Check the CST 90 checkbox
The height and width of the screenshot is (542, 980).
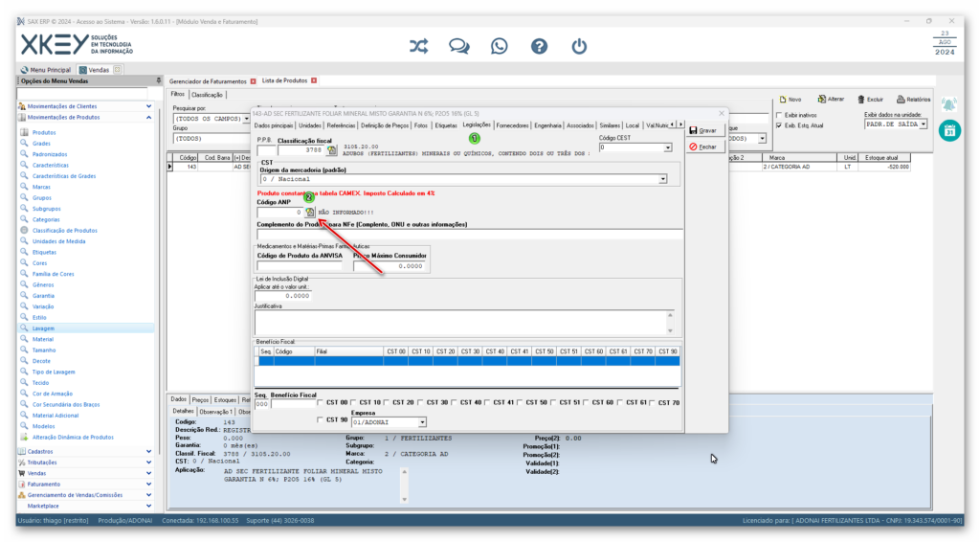321,420
